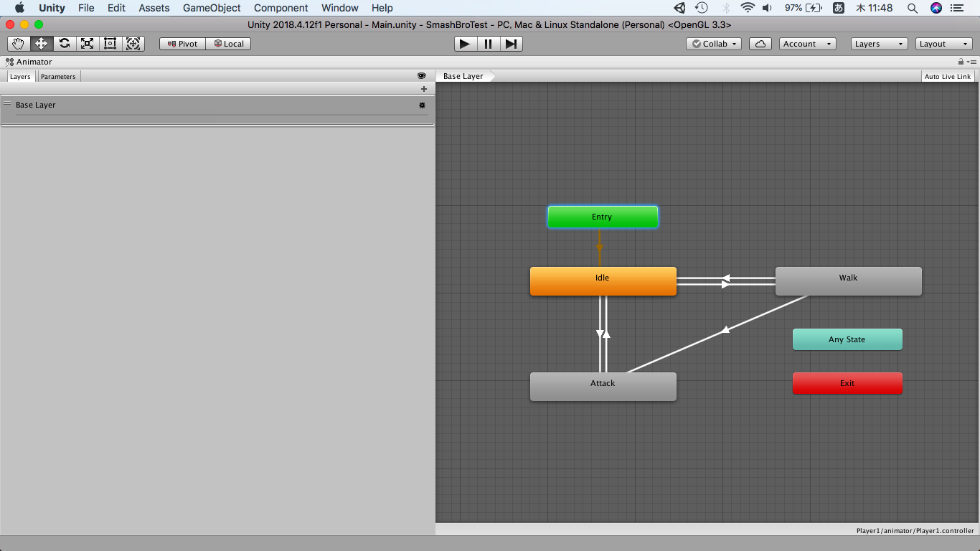Select Base Layer in layers list
980x551 pixels.
(217, 110)
